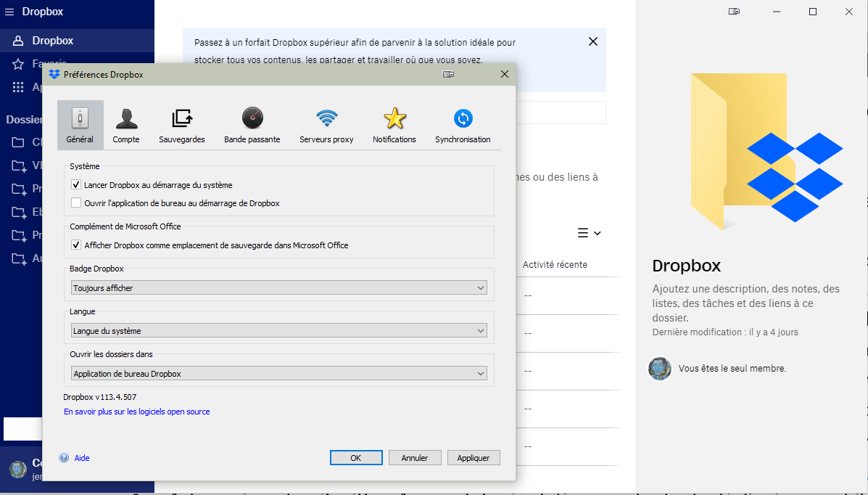This screenshot has height=495, width=868.
Task: Click the Favoris star icon in sidebar
Action: tap(18, 64)
